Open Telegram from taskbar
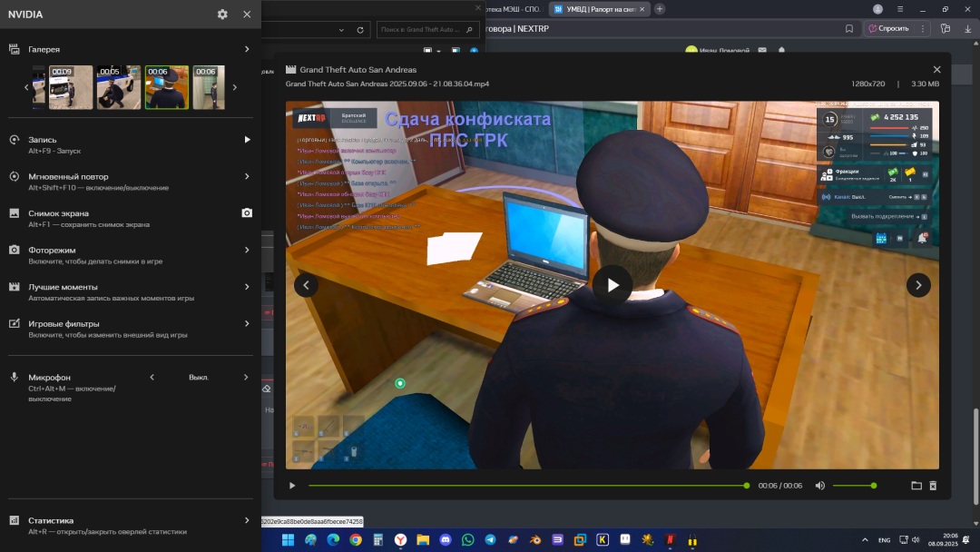Viewport: 980px width, 552px height. coord(491,539)
